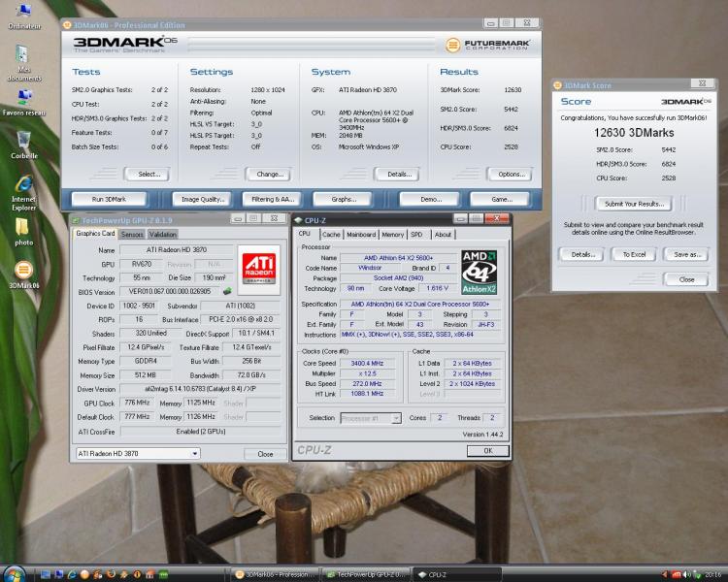Click the Driver Version field in GPU-Z
The image size is (728, 582).
[200, 389]
